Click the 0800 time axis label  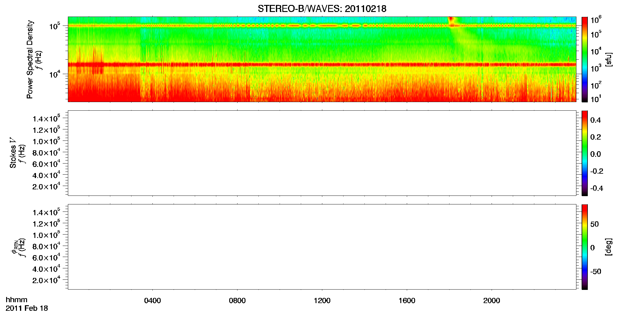(237, 301)
